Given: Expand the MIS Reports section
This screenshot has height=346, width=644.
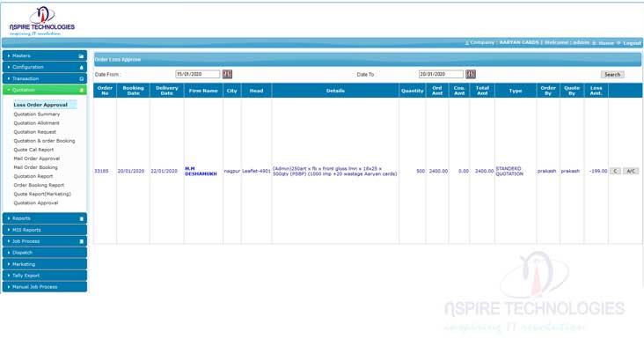Looking at the screenshot, I should click(45, 230).
